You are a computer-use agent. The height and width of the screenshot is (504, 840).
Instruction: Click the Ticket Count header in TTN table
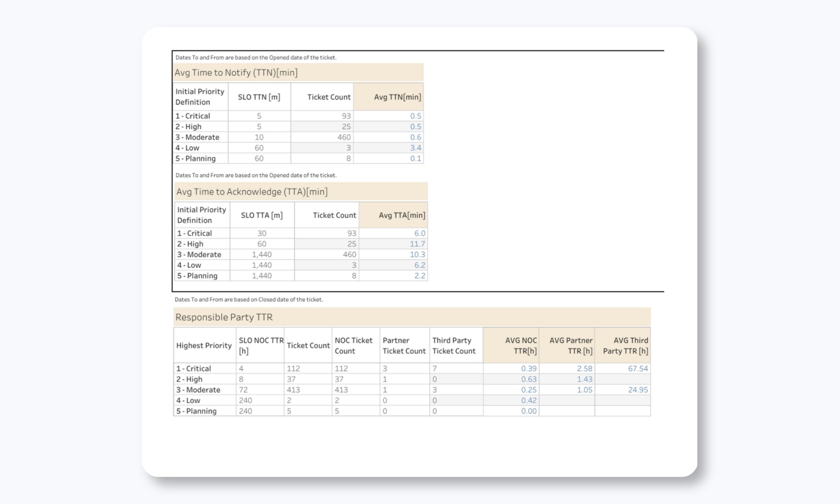click(x=329, y=96)
